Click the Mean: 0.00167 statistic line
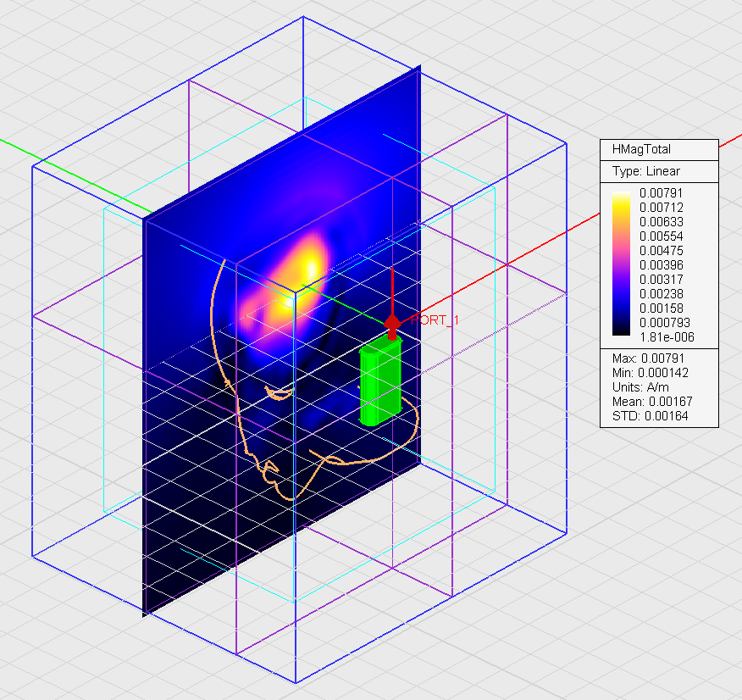Viewport: 742px width, 700px height. coord(649,401)
